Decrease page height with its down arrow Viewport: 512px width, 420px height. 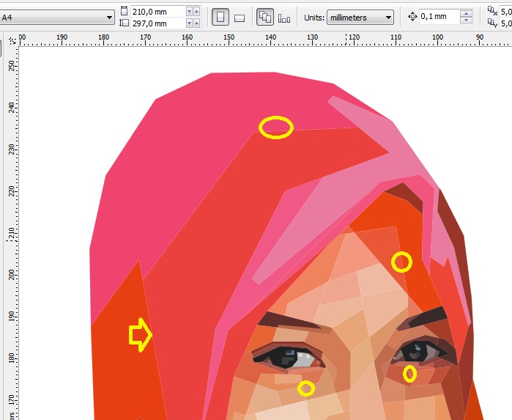pyautogui.click(x=189, y=23)
